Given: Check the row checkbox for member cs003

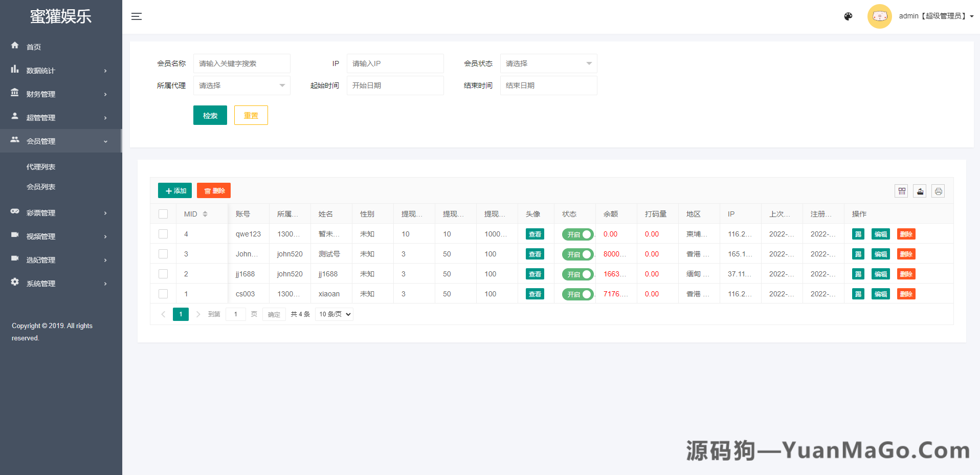Looking at the screenshot, I should (163, 294).
